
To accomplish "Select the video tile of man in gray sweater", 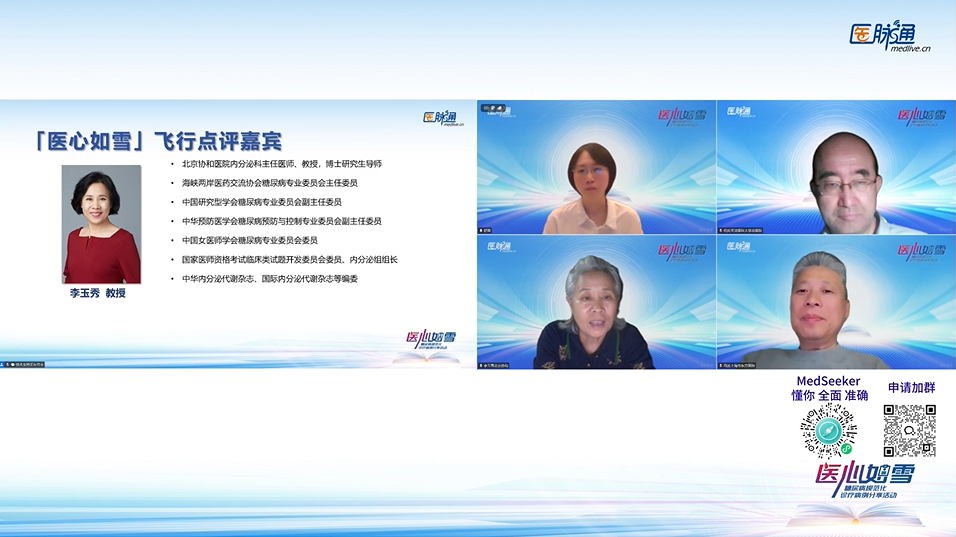I will [x=836, y=302].
